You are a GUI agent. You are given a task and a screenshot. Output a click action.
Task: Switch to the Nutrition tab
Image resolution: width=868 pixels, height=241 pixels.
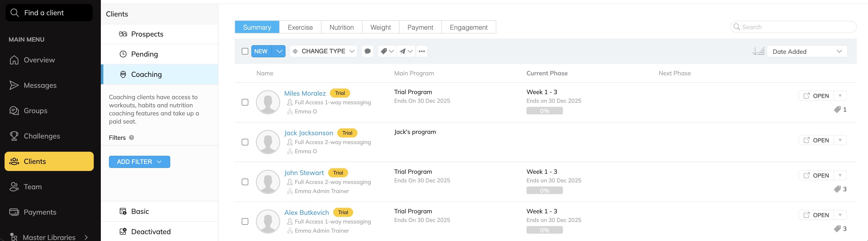[341, 27]
